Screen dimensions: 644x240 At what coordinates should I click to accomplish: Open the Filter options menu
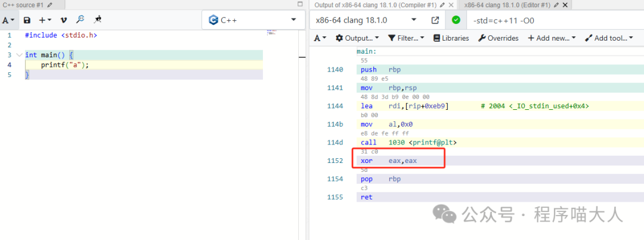pos(405,38)
